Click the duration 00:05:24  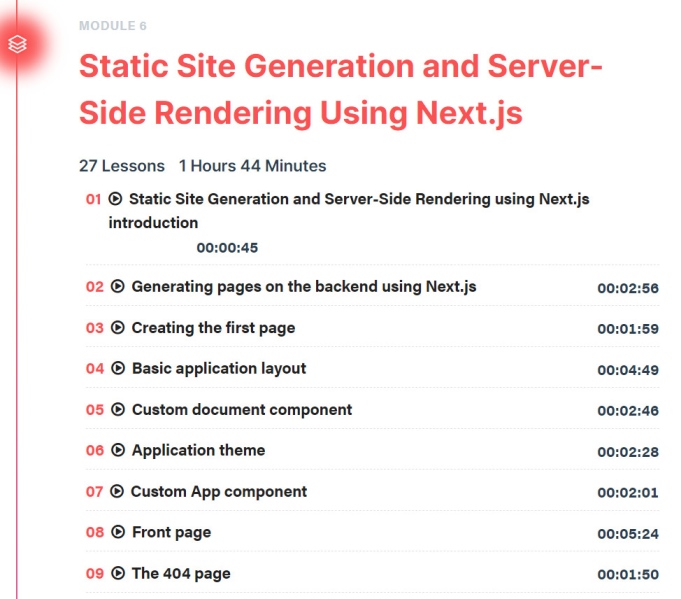pos(628,534)
